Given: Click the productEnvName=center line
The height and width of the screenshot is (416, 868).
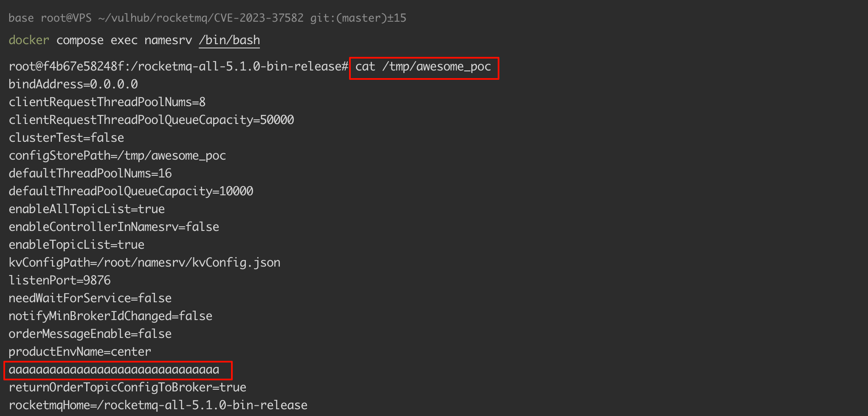Looking at the screenshot, I should (x=80, y=352).
